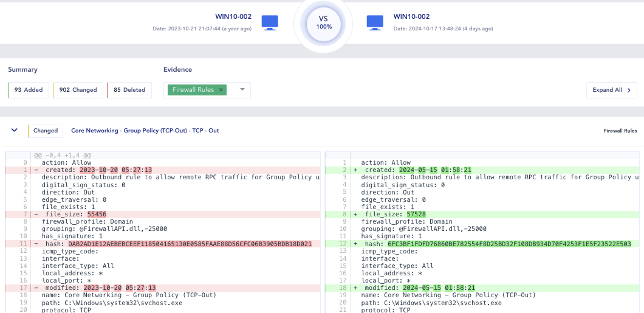Click the monitor icon beside the 2024-10-17 snapshot
This screenshot has width=644, height=313.
[x=375, y=22]
